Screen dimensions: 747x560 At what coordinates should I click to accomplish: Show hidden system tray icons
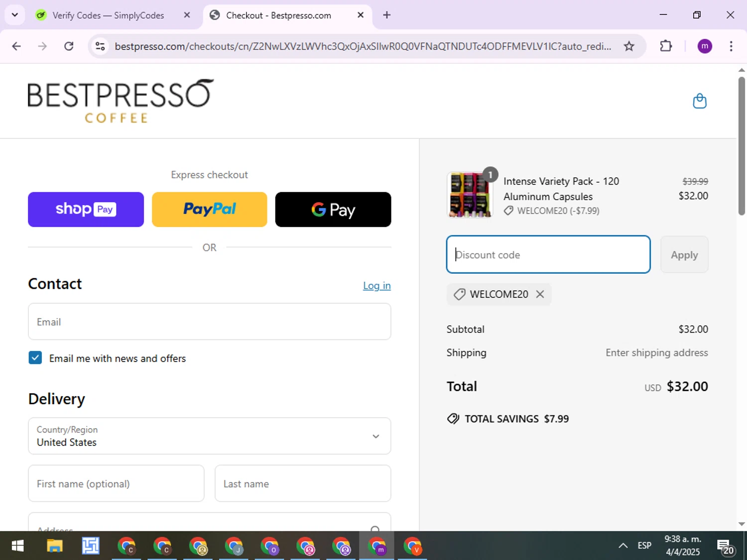622,546
